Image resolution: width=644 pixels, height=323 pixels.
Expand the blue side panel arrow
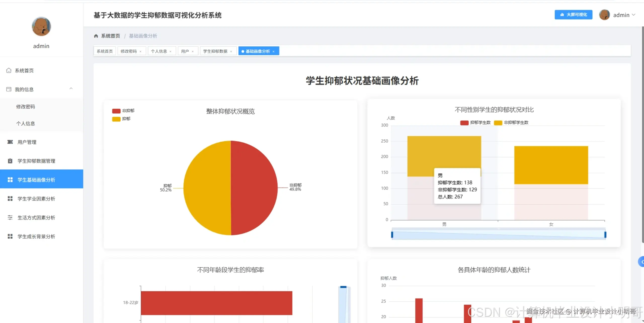(x=641, y=262)
